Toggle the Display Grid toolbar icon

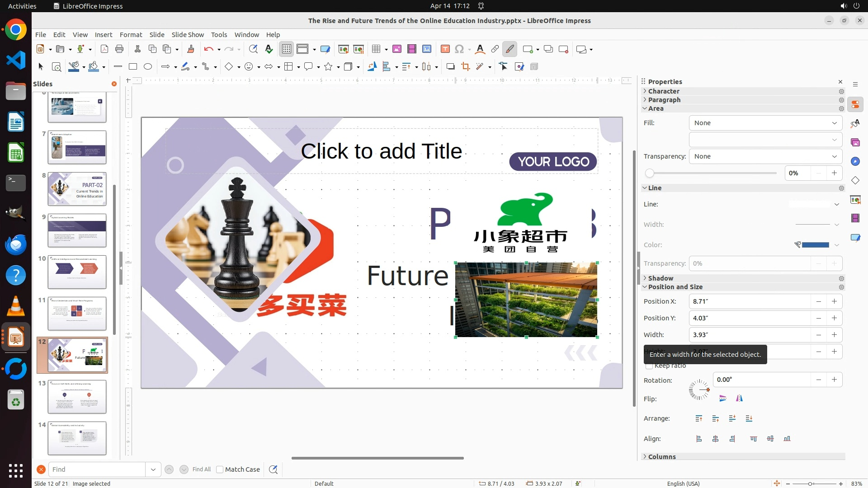pos(287,49)
